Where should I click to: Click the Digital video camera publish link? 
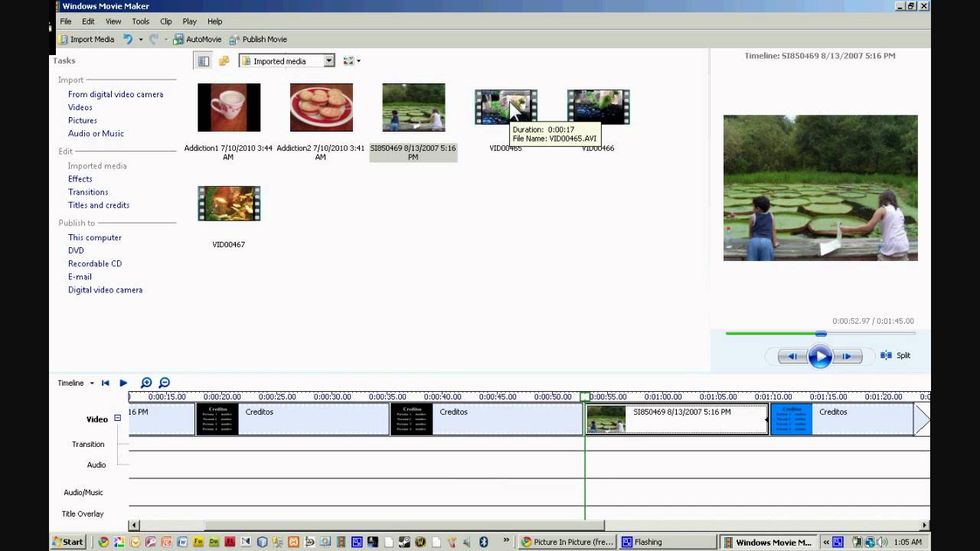106,290
